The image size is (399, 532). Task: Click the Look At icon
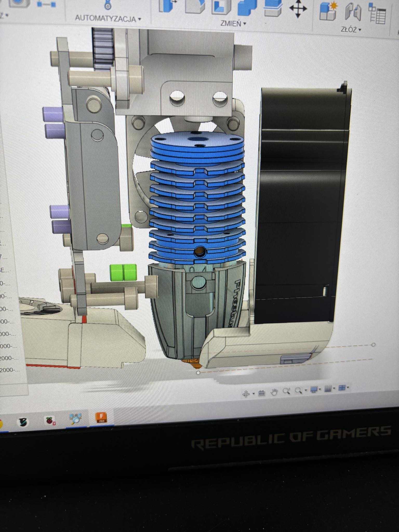point(262,393)
